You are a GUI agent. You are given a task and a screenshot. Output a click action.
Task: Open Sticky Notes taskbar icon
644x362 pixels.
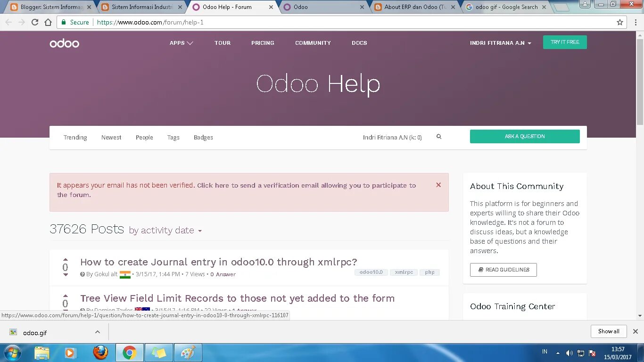pos(158,353)
